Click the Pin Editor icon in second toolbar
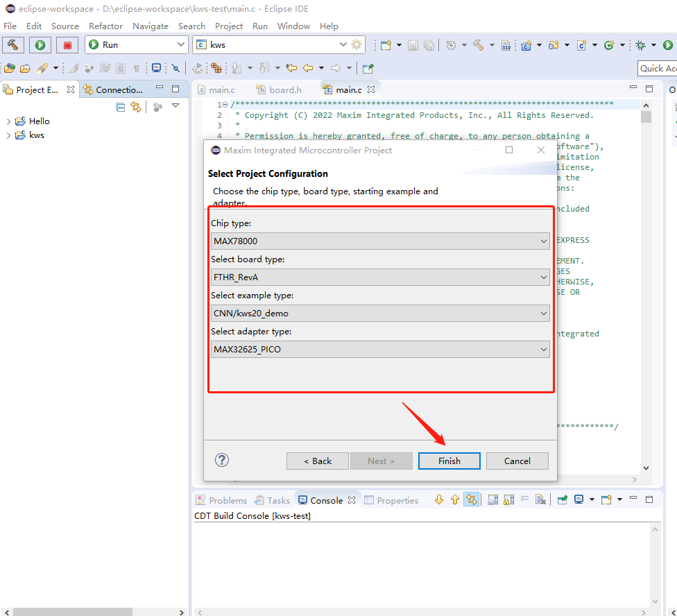Image resolution: width=677 pixels, height=616 pixels. [368, 68]
